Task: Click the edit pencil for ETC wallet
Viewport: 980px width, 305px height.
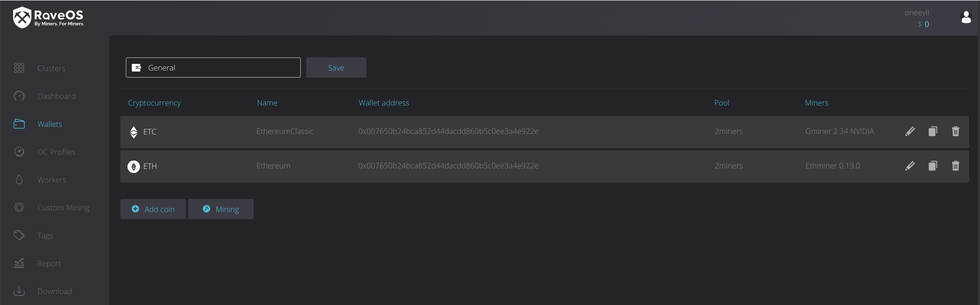Action: click(x=910, y=131)
